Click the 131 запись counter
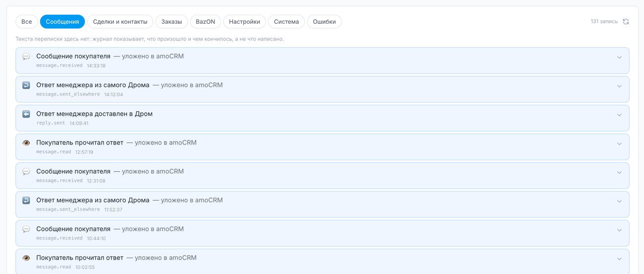This screenshot has width=644, height=274. (x=604, y=22)
